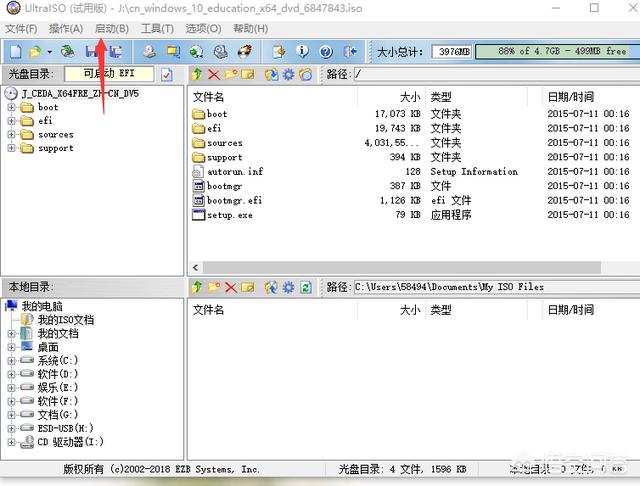Click the horizontal scrollbar of file list
The image size is (640, 486).
pyautogui.click(x=402, y=268)
